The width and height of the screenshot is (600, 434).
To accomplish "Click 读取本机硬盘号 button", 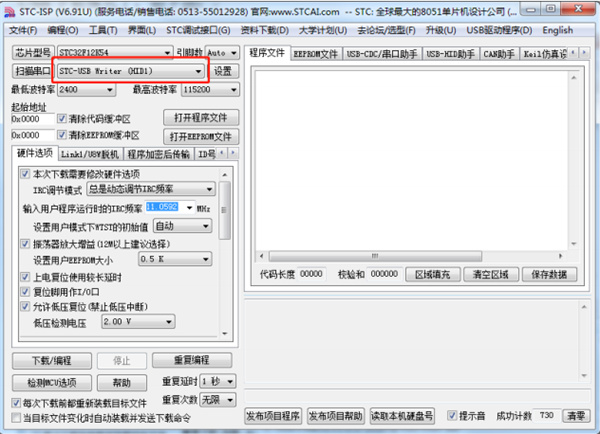I will pos(402,416).
